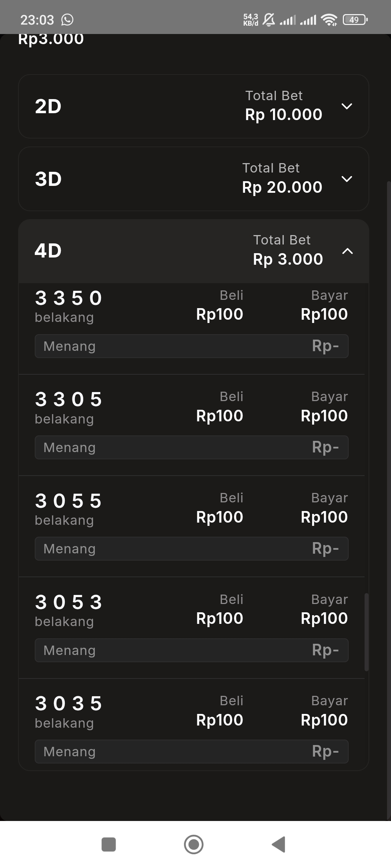Tap the WhatsApp notification icon
Viewport: 391px width, 868px height.
[x=67, y=20]
